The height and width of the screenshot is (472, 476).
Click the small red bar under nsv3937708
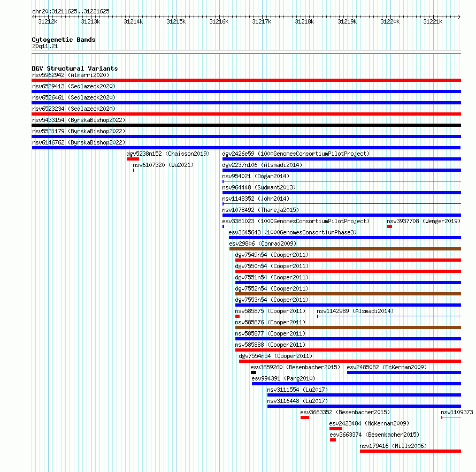[x=389, y=226]
